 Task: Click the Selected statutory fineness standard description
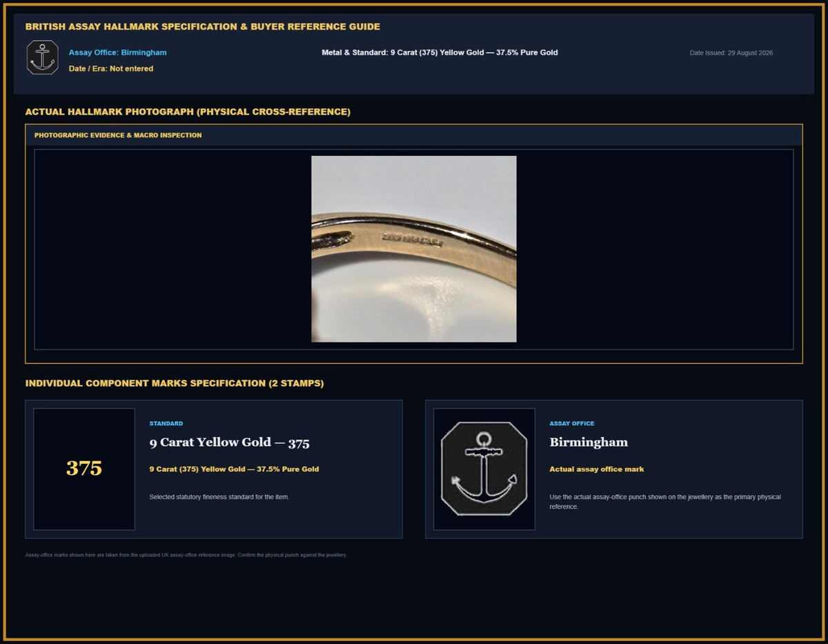(219, 497)
